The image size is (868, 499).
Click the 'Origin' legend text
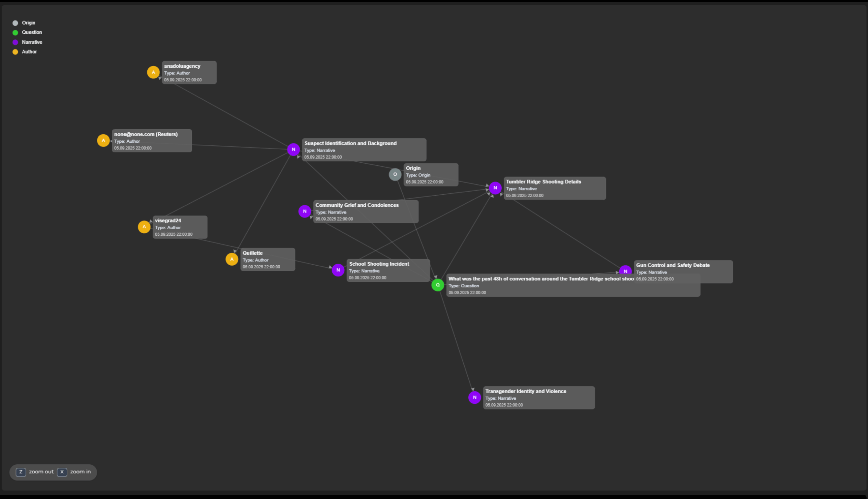(28, 23)
